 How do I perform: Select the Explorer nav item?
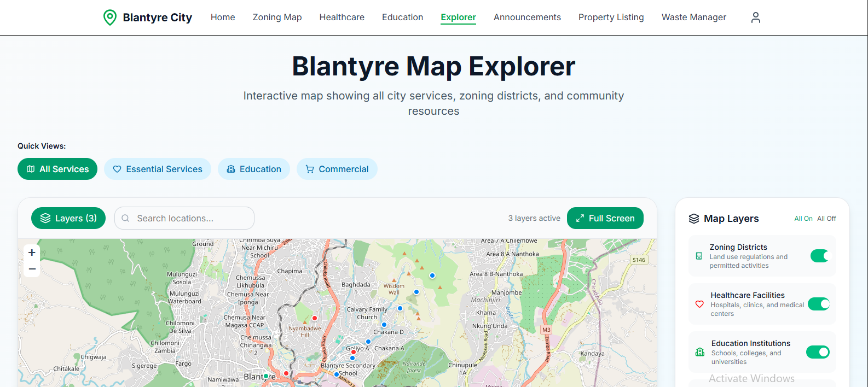(459, 17)
